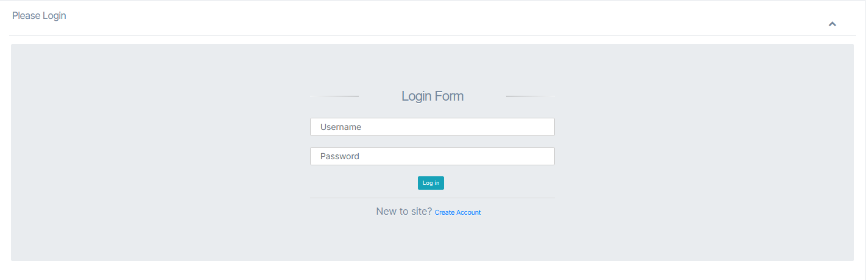Submit the form with teal Log in button
Screen dimensions: 868x280
[431, 183]
